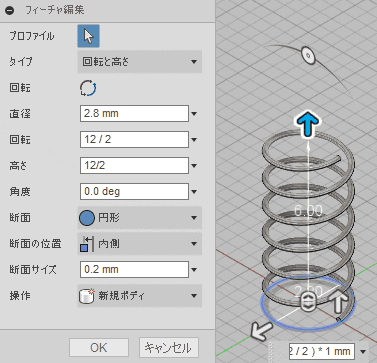The image size is (377, 363).
Task: Click the 高さ input field 12/2
Action: tap(134, 165)
